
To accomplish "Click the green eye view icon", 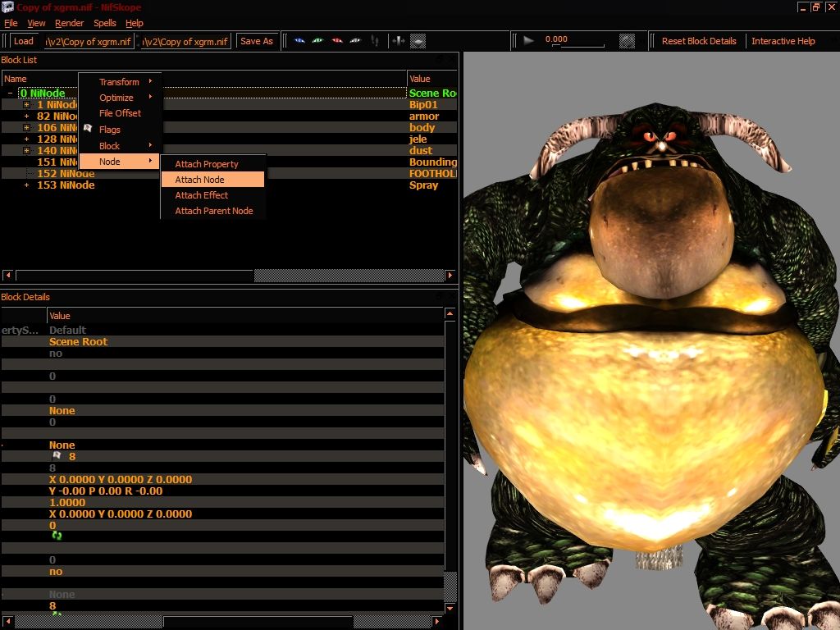I will 318,41.
